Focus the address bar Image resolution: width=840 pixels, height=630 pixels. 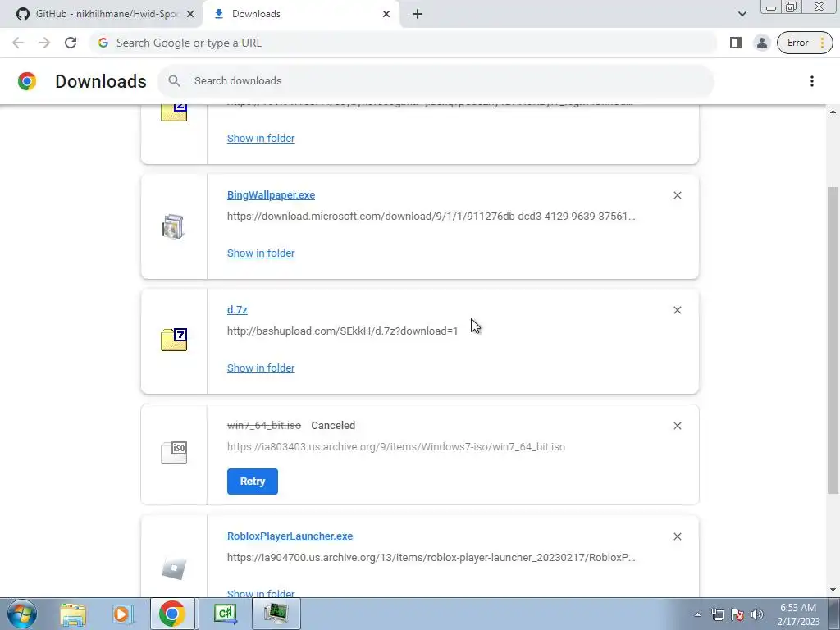(x=403, y=43)
